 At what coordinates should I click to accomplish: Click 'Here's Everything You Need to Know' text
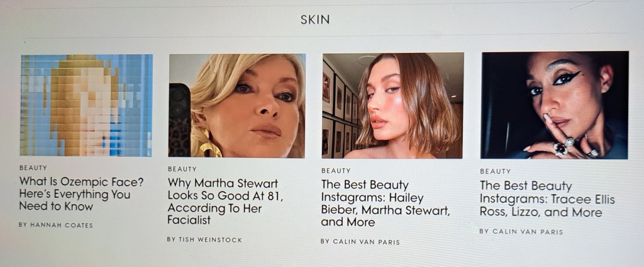pyautogui.click(x=75, y=200)
